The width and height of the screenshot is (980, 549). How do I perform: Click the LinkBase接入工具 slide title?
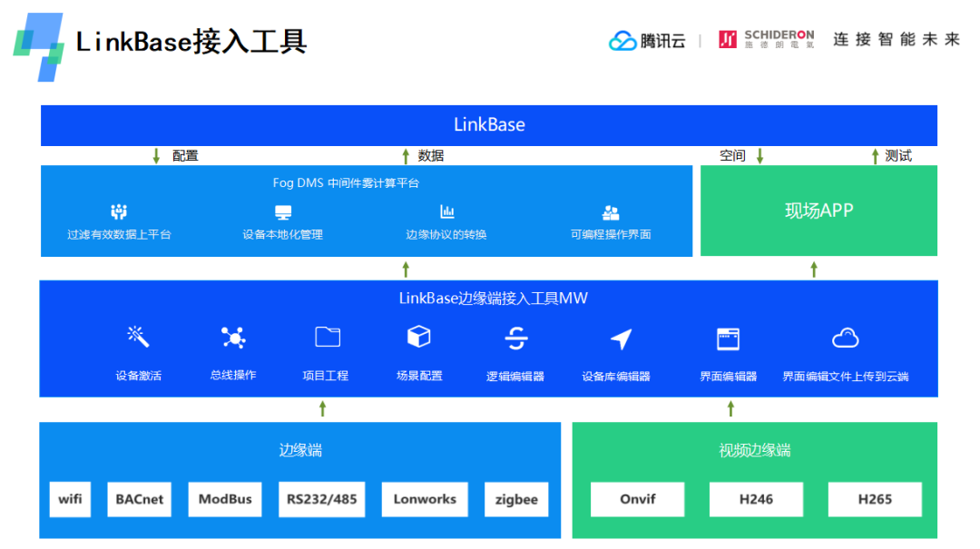(191, 42)
